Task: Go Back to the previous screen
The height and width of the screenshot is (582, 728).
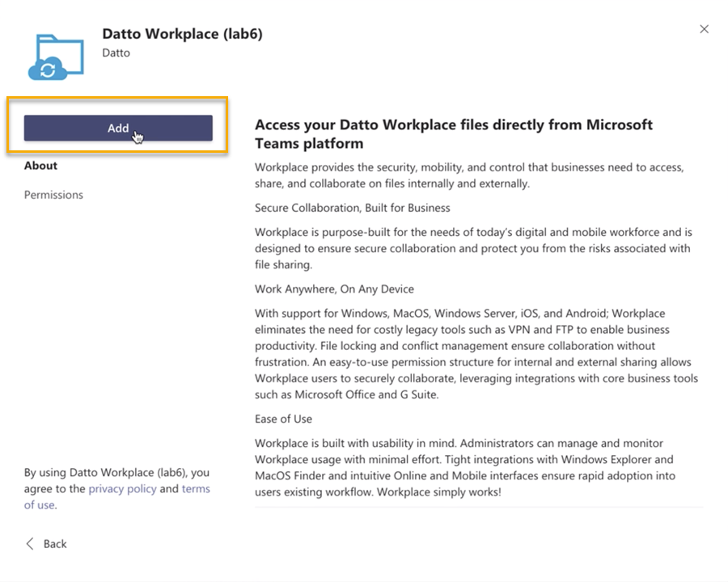Action: [54, 544]
